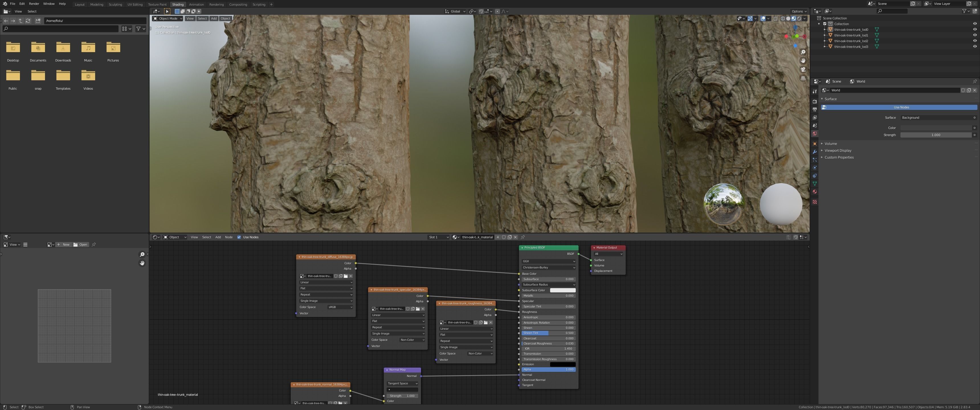Open the Render properties tab

814,102
